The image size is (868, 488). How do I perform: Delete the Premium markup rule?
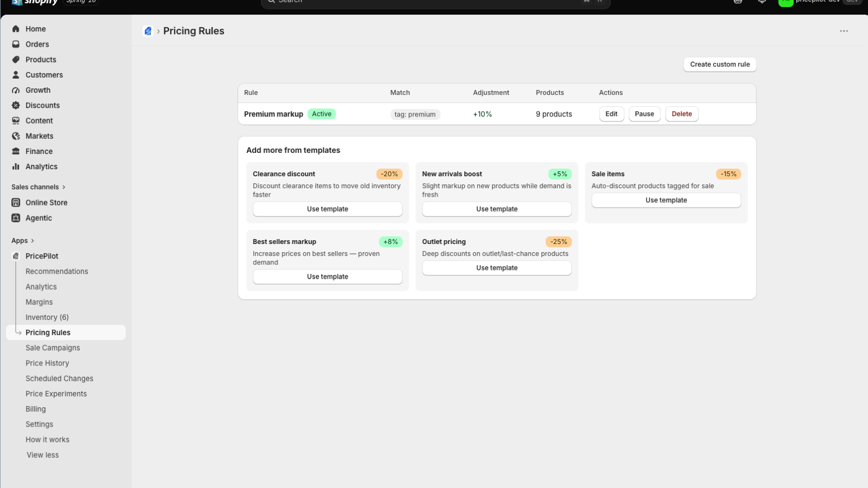tap(682, 114)
